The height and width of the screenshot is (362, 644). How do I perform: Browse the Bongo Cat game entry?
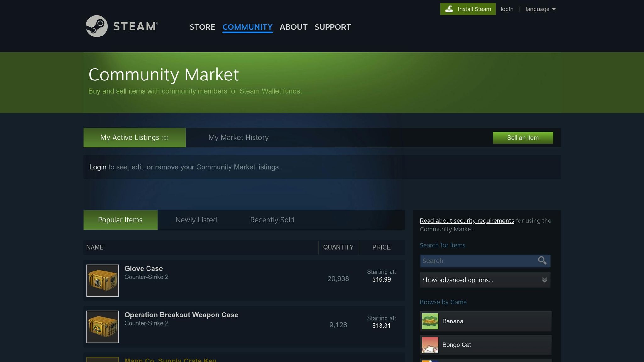point(486,345)
